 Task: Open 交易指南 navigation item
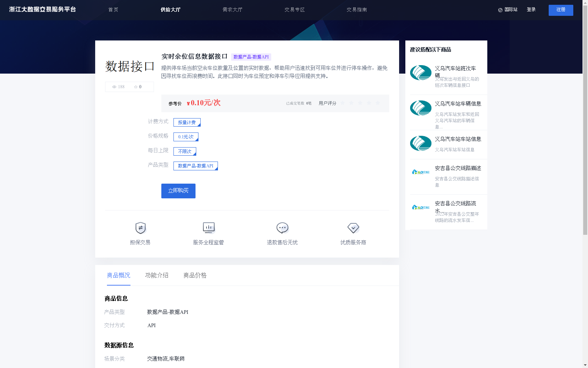coord(357,10)
